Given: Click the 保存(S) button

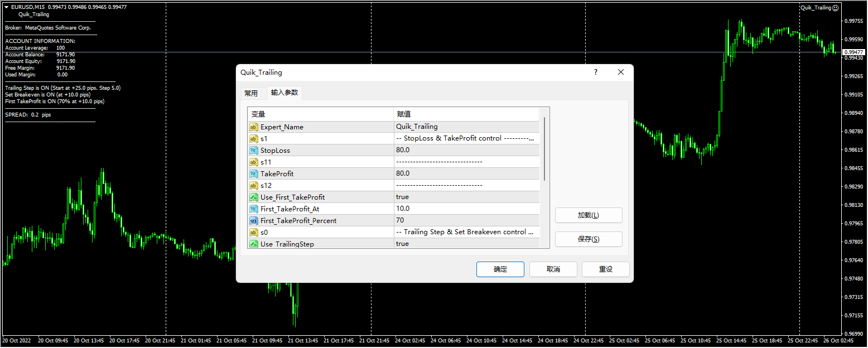Looking at the screenshot, I should 589,239.
